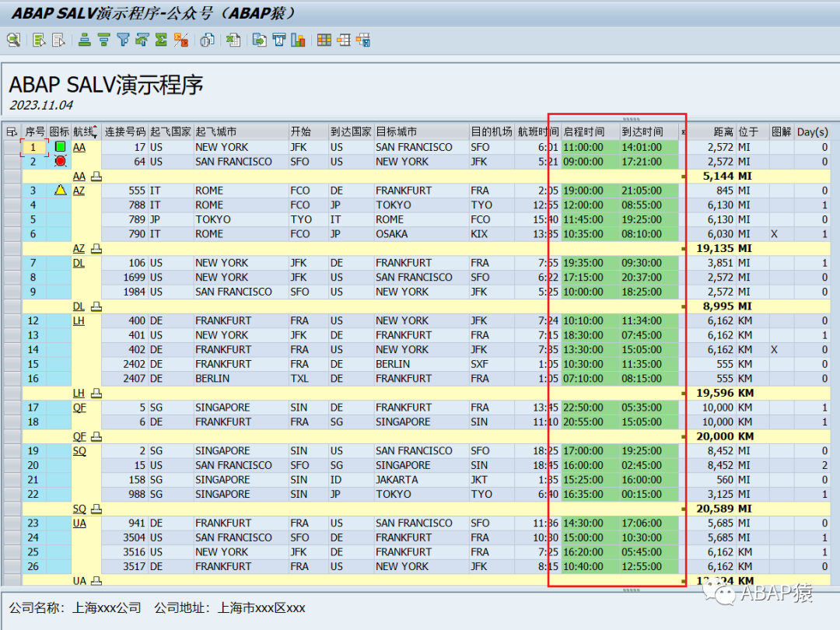Collapse the LH subtotal group icon
The width and height of the screenshot is (840, 630).
[96, 394]
